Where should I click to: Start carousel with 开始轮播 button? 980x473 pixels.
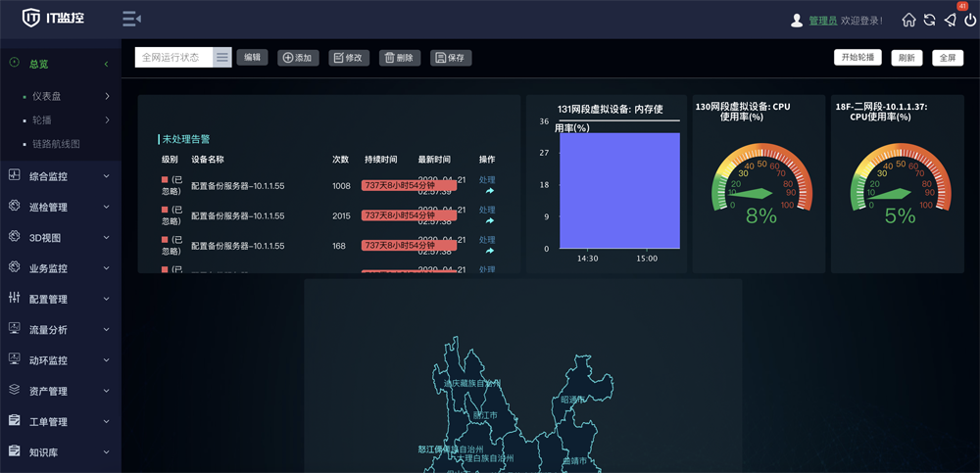pyautogui.click(x=857, y=57)
